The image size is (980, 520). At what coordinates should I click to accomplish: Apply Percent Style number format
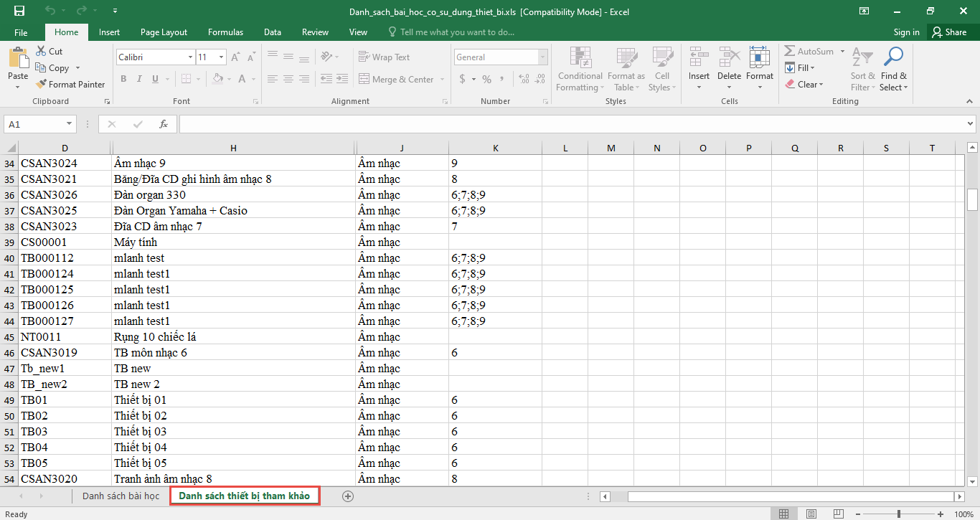tap(486, 80)
